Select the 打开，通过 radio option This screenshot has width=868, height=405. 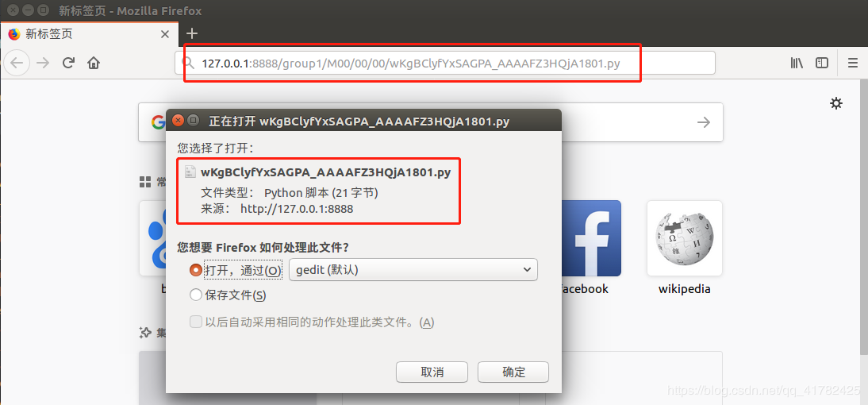click(x=195, y=270)
